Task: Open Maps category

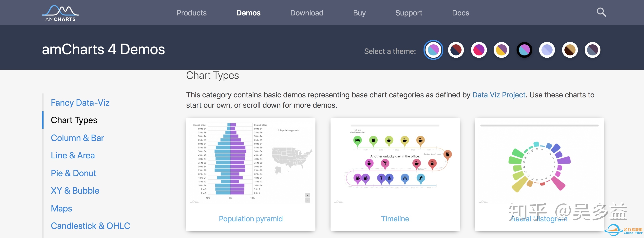Action: [x=62, y=208]
